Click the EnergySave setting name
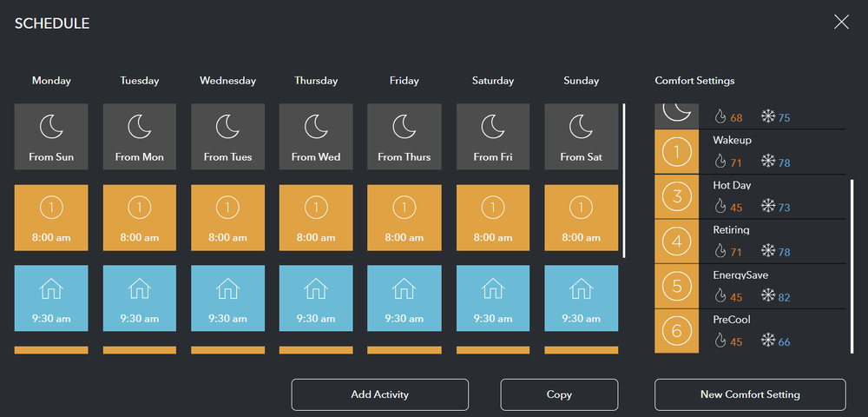 click(x=740, y=275)
